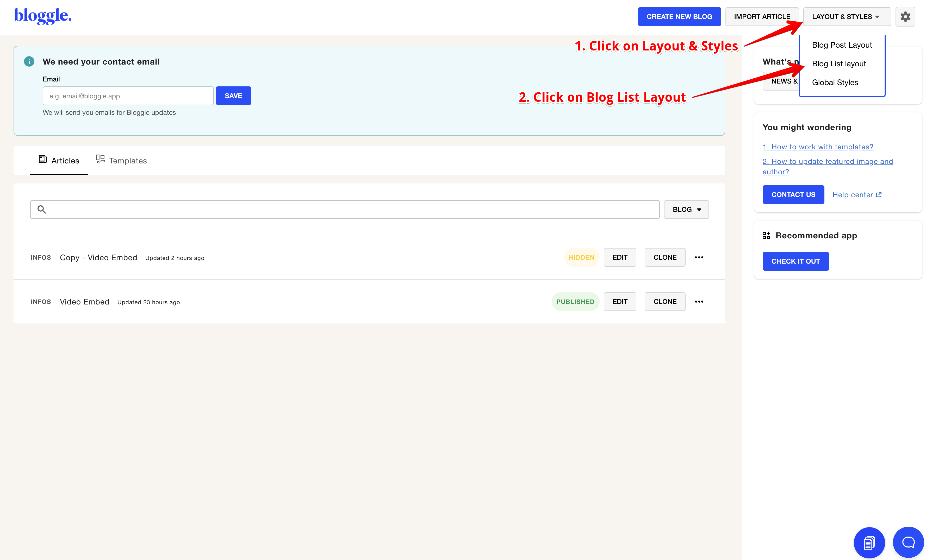Open the chat support bubble

[x=908, y=542]
